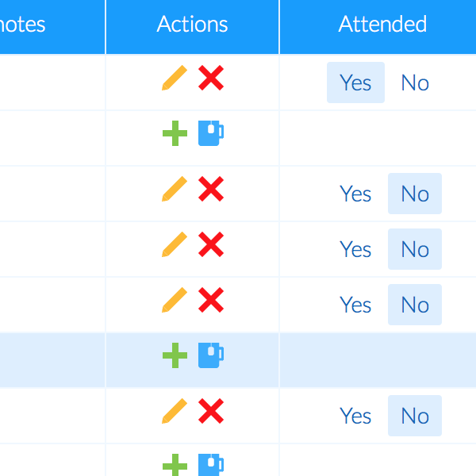Image resolution: width=476 pixels, height=476 pixels.
Task: Click the Attended column header
Action: [x=382, y=24]
